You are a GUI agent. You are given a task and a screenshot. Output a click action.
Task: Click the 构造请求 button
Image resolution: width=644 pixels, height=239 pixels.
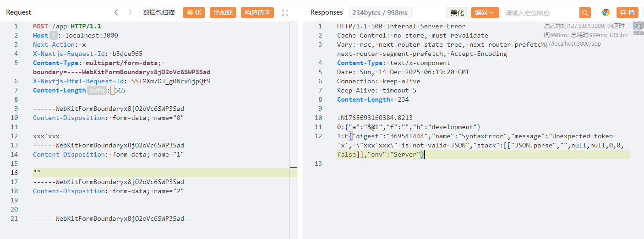coord(257,13)
